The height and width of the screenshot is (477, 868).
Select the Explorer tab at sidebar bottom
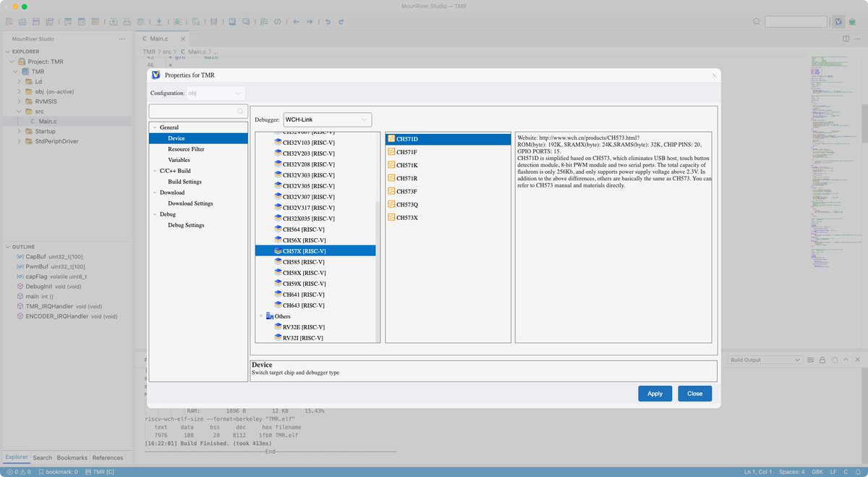[16, 457]
